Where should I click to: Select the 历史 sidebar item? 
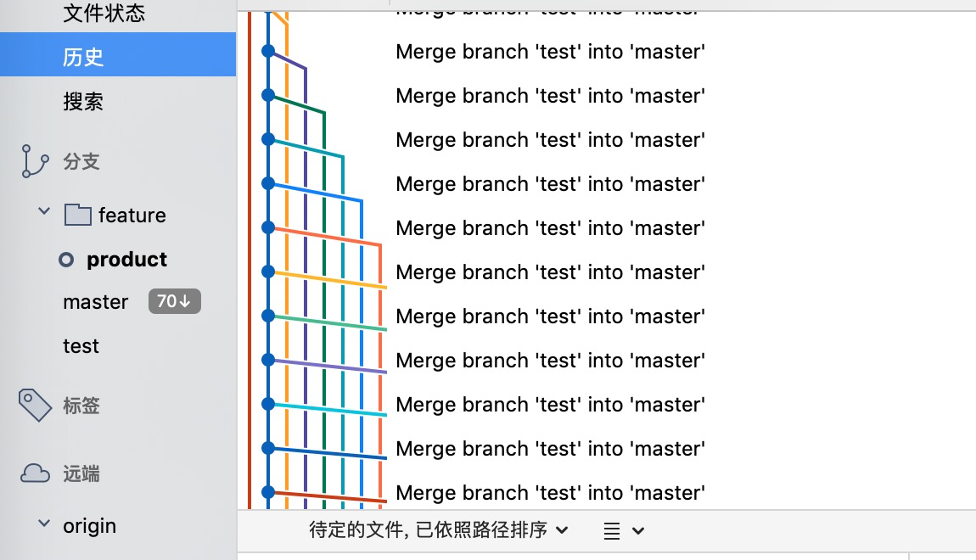coord(83,57)
